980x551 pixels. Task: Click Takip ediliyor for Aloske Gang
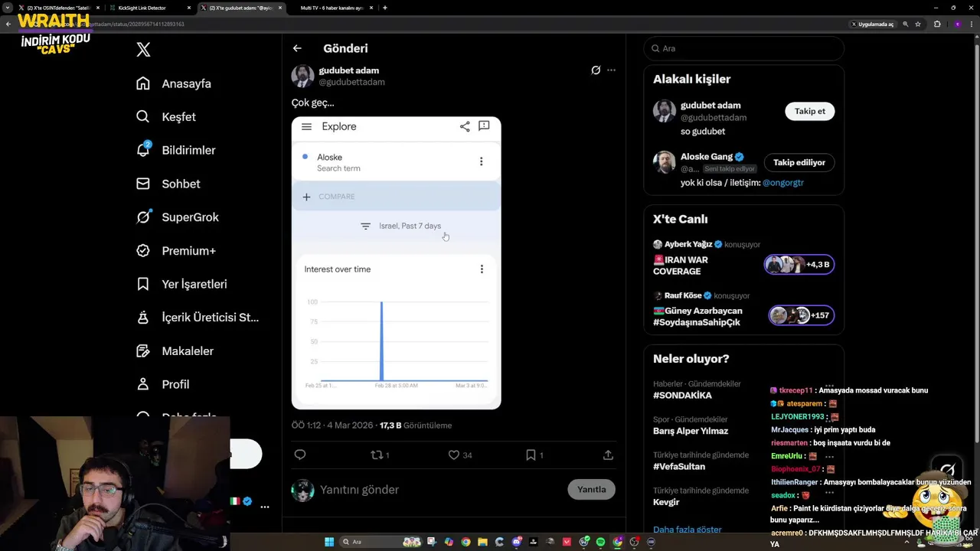pos(799,162)
